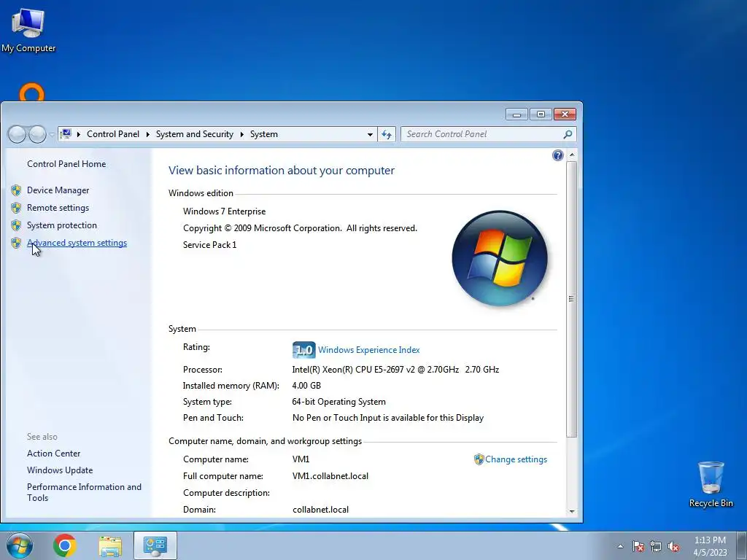Image resolution: width=747 pixels, height=560 pixels.
Task: Click the System breadcrumb item
Action: click(264, 134)
